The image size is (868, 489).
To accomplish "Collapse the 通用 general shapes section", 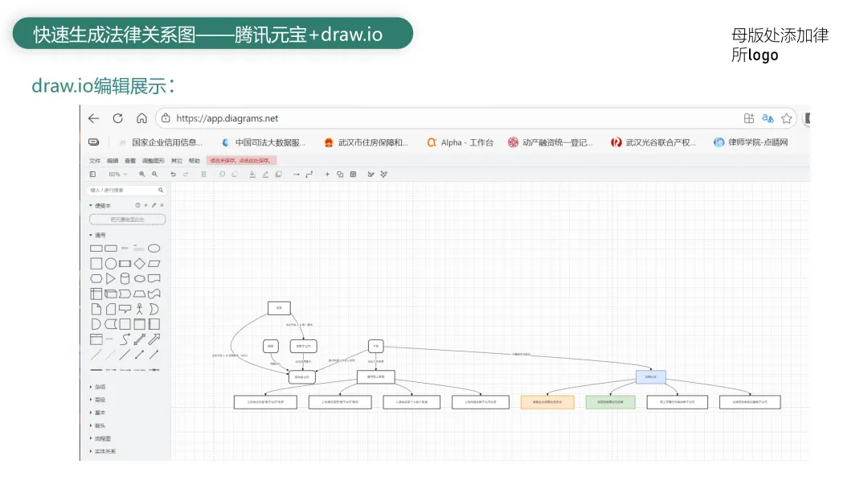I will click(97, 236).
